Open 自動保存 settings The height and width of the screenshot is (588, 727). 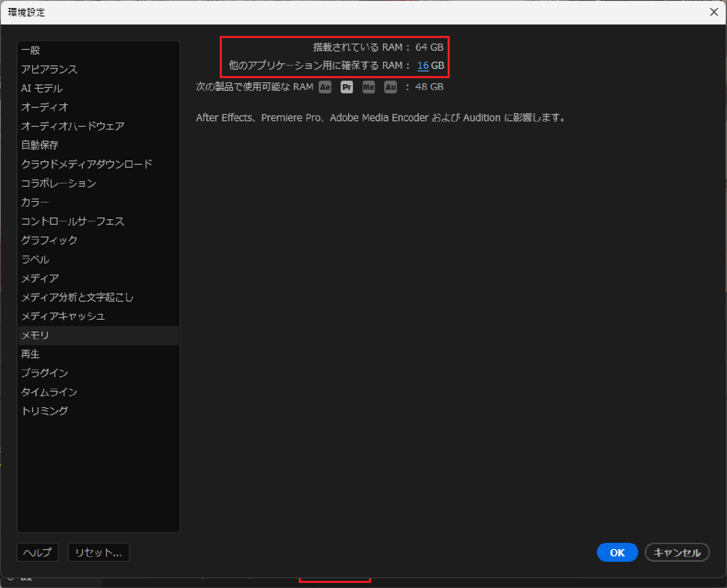pos(40,145)
